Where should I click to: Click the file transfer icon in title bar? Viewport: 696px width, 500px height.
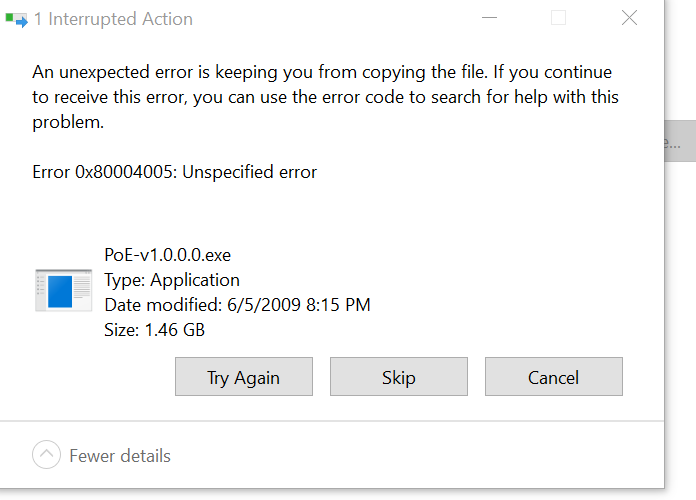tap(16, 20)
